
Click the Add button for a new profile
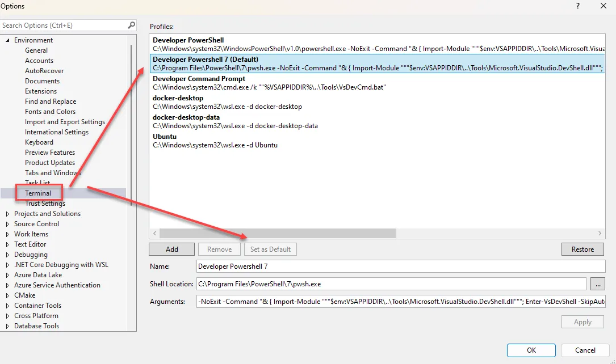point(171,249)
